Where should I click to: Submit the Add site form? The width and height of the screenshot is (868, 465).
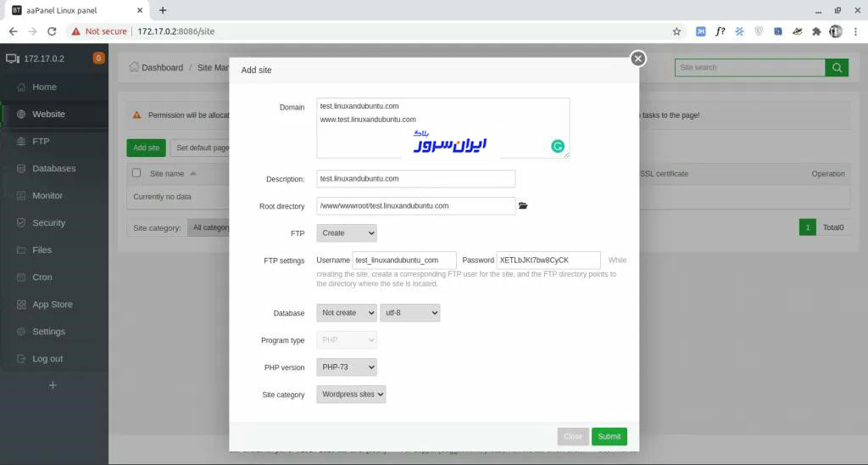pyautogui.click(x=609, y=436)
